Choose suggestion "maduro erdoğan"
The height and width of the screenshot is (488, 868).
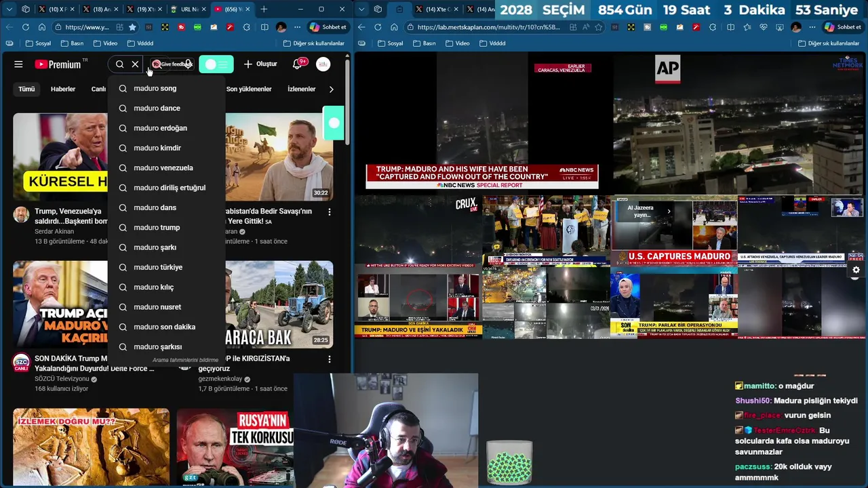coord(166,128)
